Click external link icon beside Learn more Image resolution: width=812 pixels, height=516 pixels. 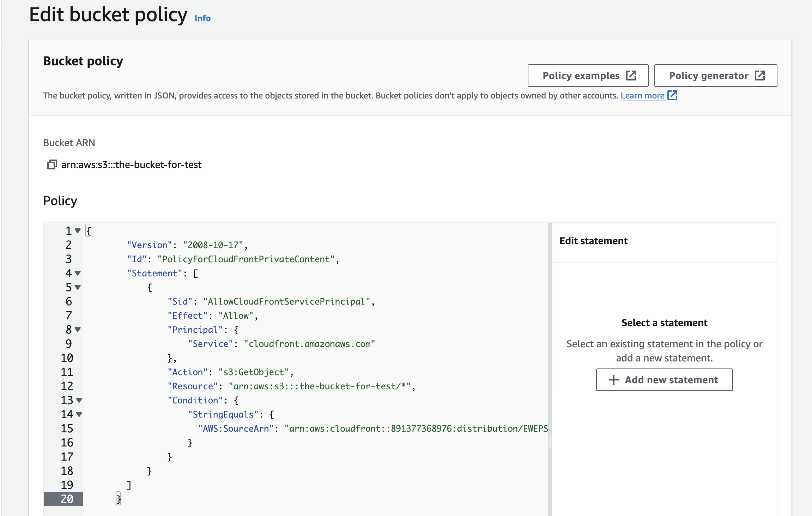coord(672,95)
